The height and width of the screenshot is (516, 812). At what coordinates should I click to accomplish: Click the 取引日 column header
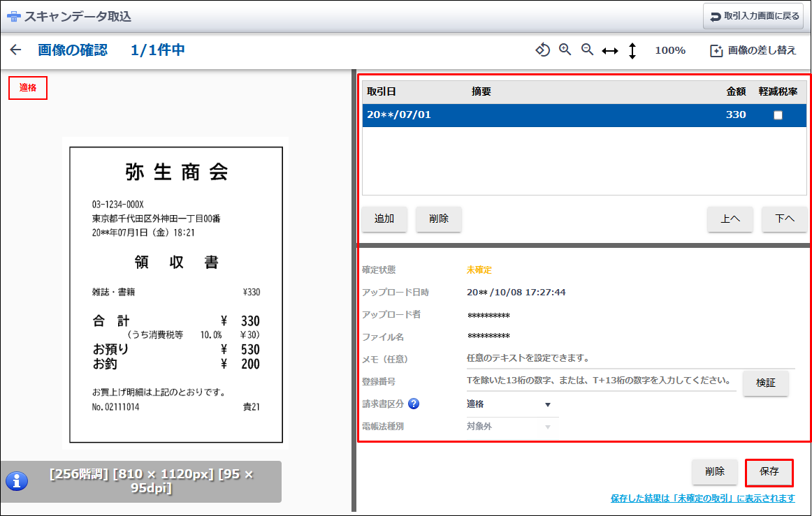[x=382, y=91]
